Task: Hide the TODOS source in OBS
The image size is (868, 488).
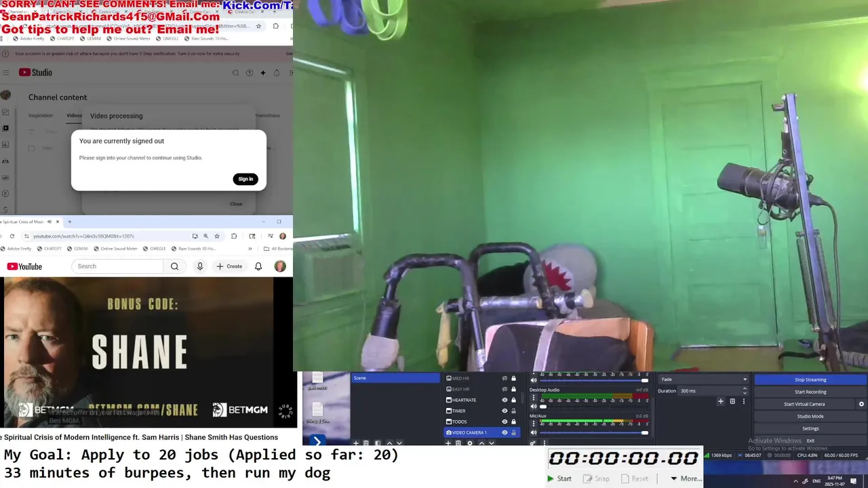Action: pyautogui.click(x=505, y=422)
